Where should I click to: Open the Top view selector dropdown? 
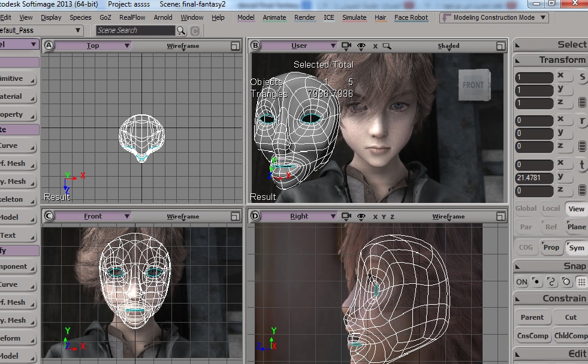point(93,45)
